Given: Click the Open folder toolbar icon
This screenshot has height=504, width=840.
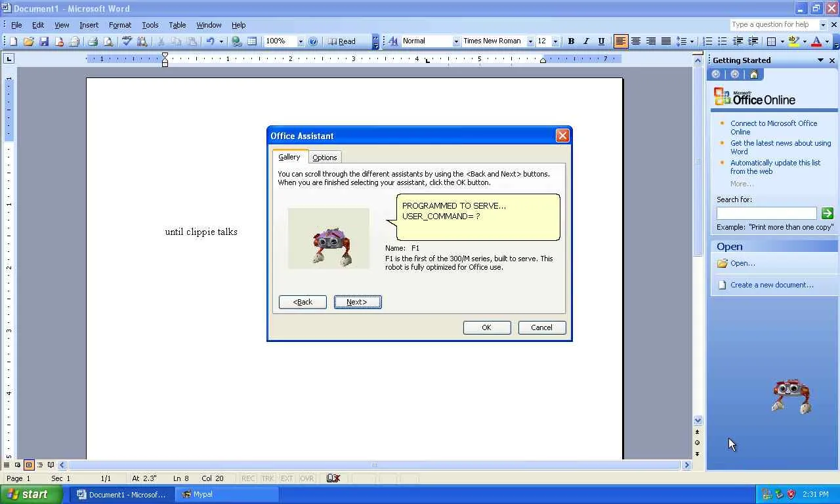Looking at the screenshot, I should (28, 41).
